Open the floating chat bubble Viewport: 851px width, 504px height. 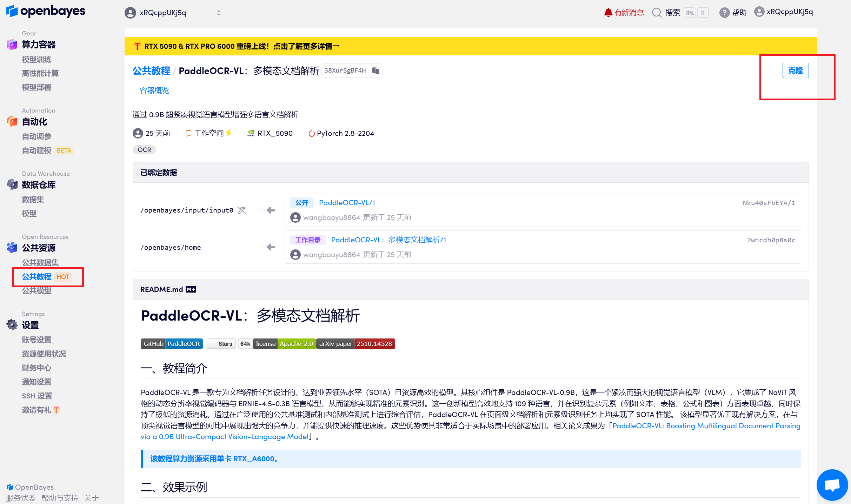pyautogui.click(x=832, y=485)
